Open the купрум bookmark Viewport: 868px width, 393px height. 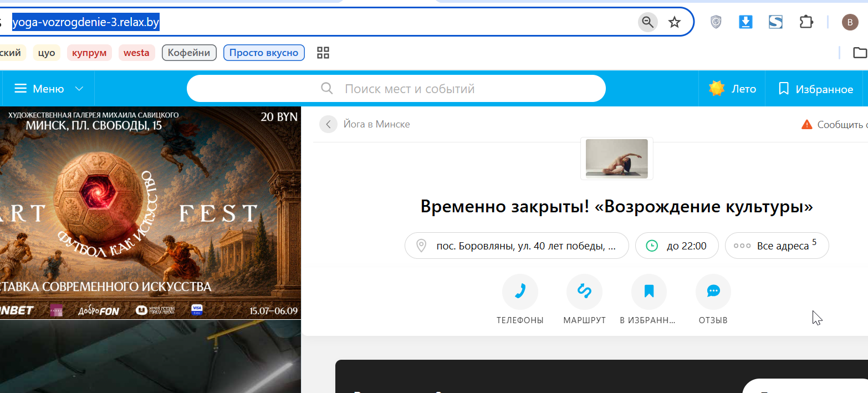(89, 53)
